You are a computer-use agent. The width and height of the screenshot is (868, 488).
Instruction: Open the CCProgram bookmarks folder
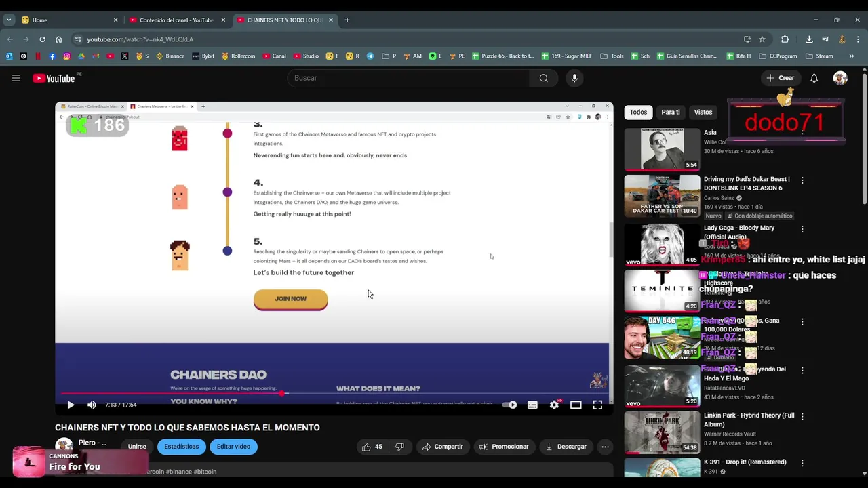tap(778, 56)
